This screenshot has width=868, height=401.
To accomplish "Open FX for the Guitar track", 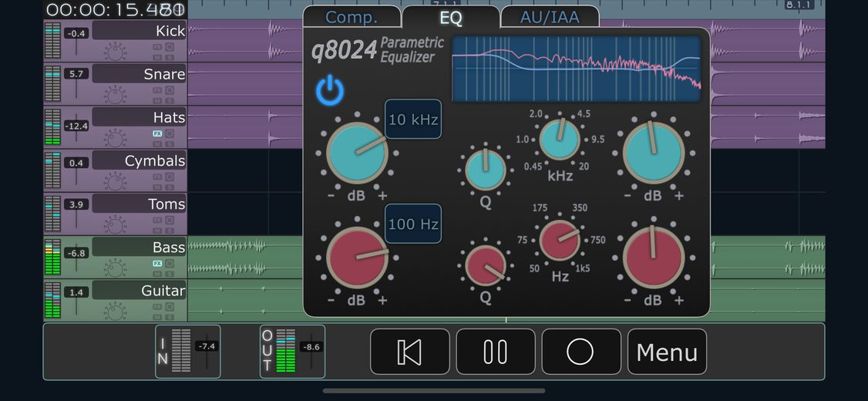I will tap(157, 306).
